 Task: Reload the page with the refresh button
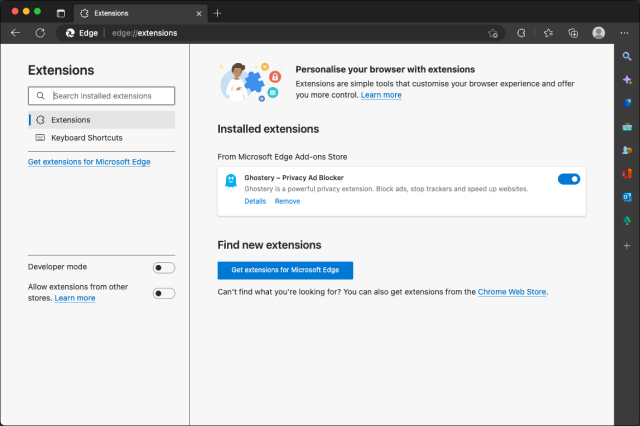pos(40,32)
